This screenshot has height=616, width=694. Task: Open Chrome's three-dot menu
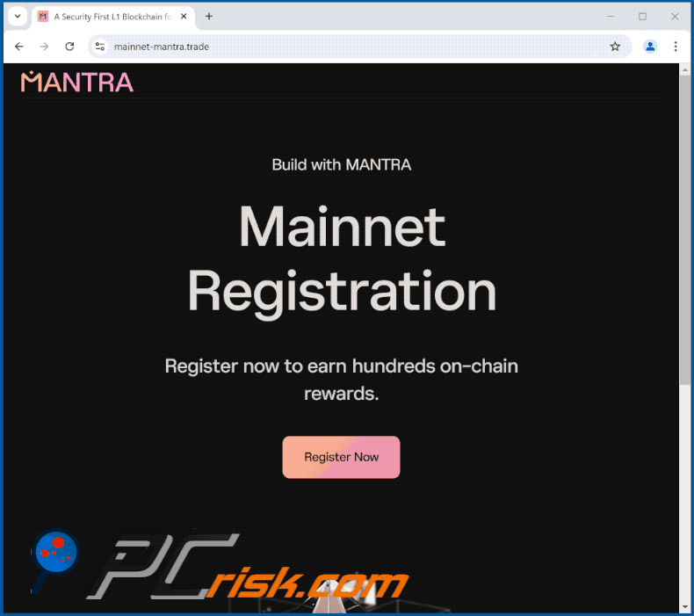point(676,47)
